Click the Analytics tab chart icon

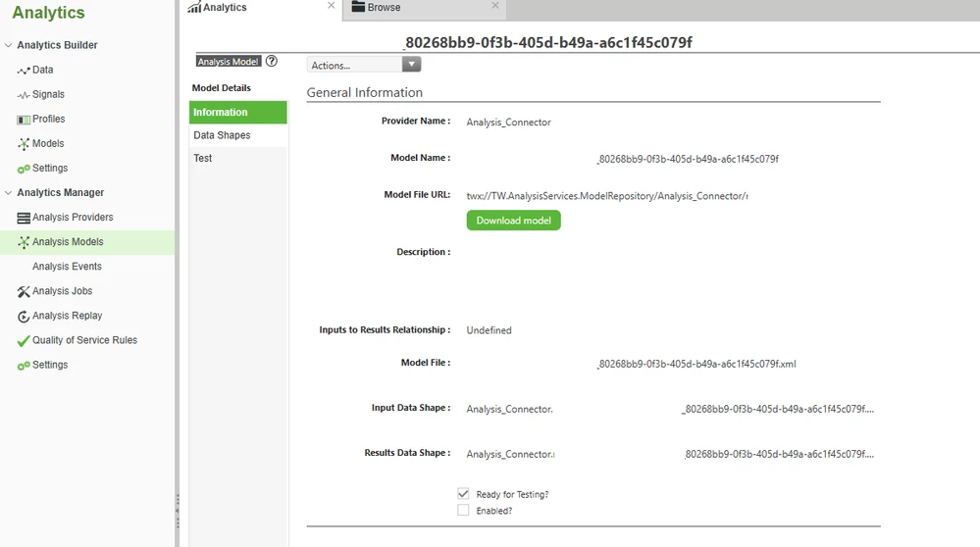(x=194, y=8)
